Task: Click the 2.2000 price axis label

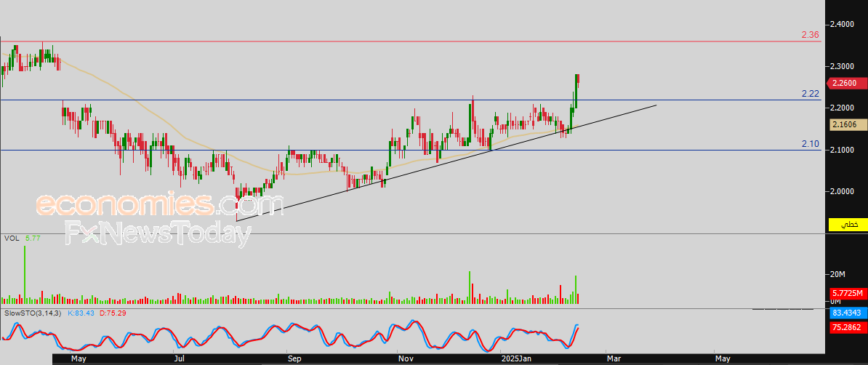Action: coord(843,108)
